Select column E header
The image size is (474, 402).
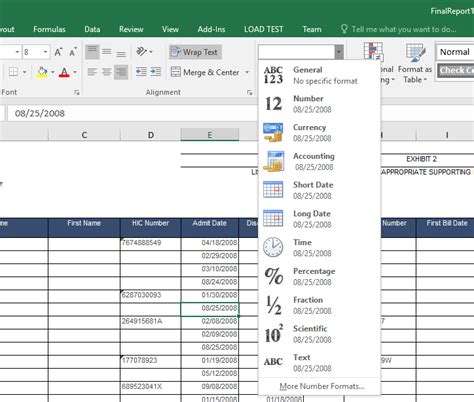pos(210,135)
